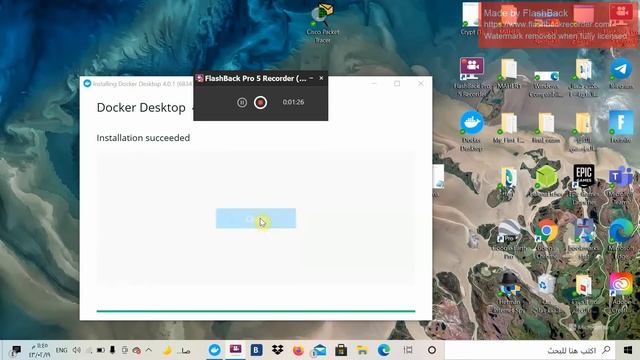Viewport: 640px width, 360px height.
Task: Open the Hitman desktop shortcut
Action: (509, 293)
